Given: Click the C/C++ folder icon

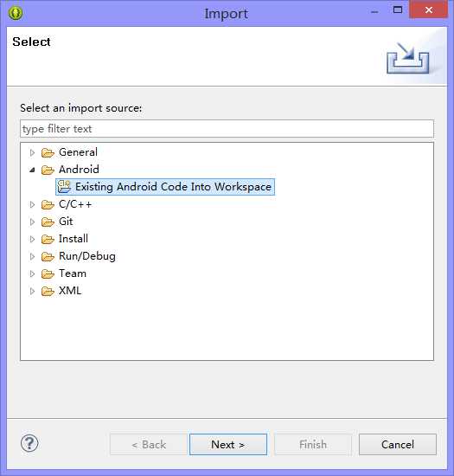Looking at the screenshot, I should pos(48,204).
